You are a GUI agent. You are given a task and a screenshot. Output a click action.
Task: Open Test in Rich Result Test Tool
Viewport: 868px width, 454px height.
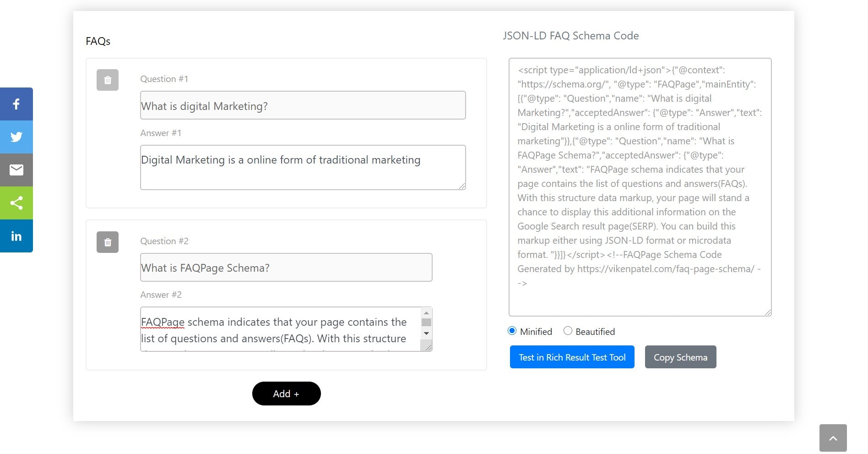(x=572, y=357)
